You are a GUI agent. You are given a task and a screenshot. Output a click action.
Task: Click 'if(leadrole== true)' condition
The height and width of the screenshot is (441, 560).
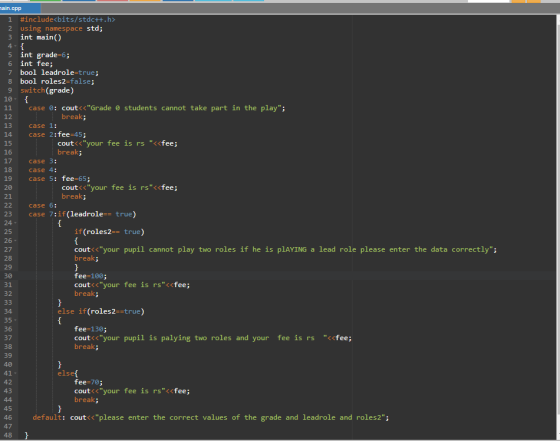[x=97, y=214]
